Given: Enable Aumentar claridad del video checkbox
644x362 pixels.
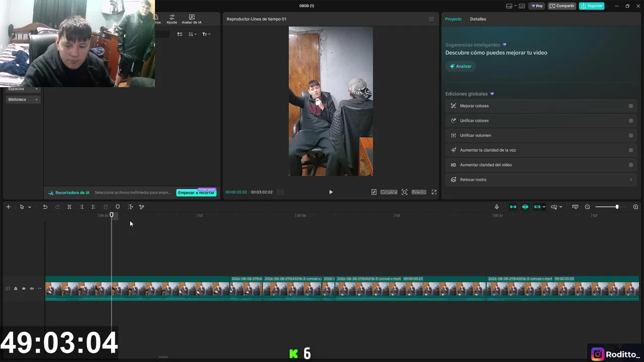Looking at the screenshot, I should click(x=631, y=165).
